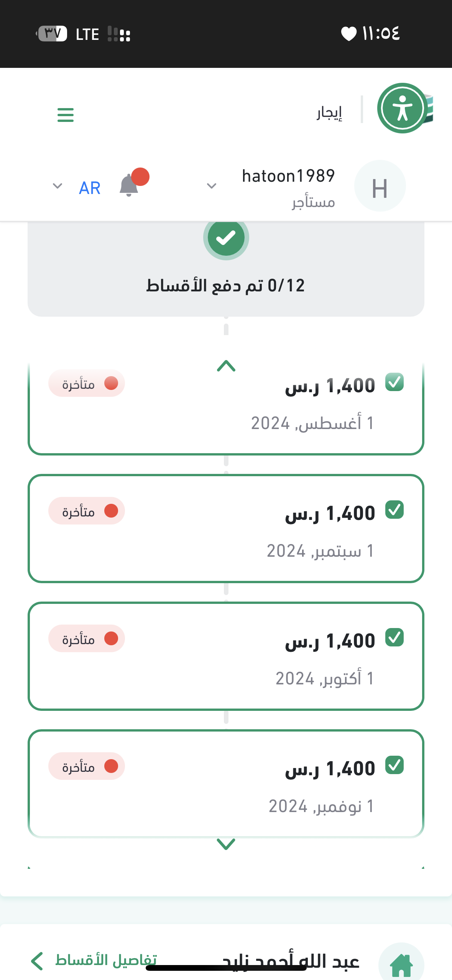Expand the hatoon1989 account dropdown
The height and width of the screenshot is (980, 452).
212,186
